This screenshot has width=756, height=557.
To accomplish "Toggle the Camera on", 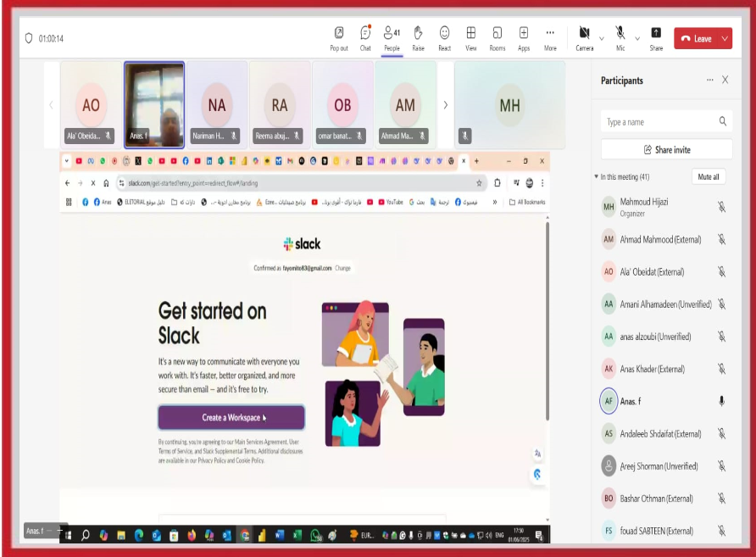I will (x=584, y=39).
